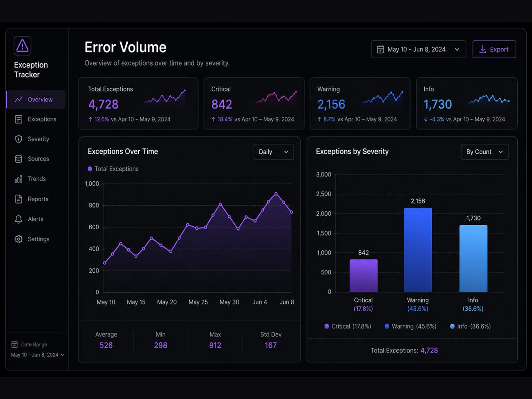Click the Sources database icon in sidebar

19,159
